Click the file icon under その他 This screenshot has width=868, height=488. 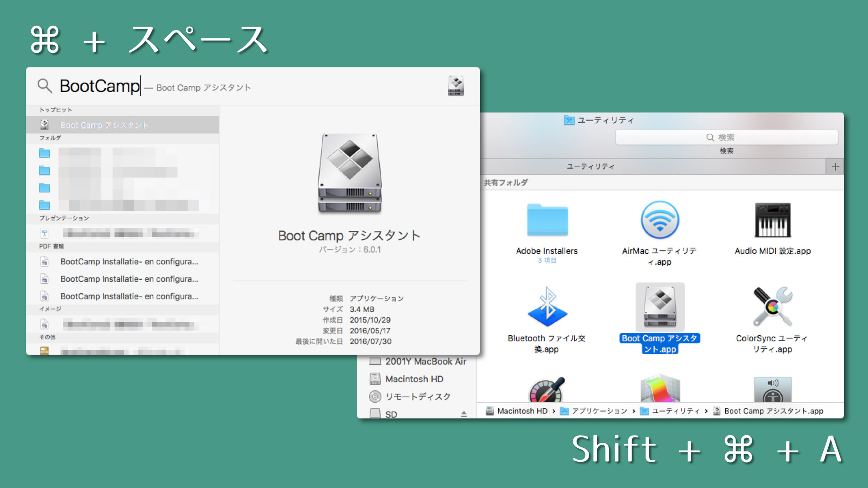coord(44,351)
